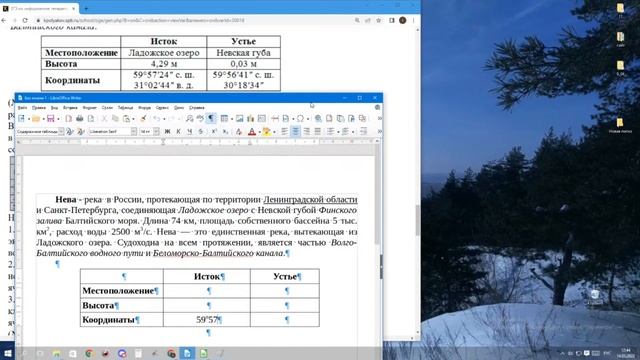Screen dimensions: 640x360
Task: Toggle Bold (Ж) formatting
Action: (167, 131)
